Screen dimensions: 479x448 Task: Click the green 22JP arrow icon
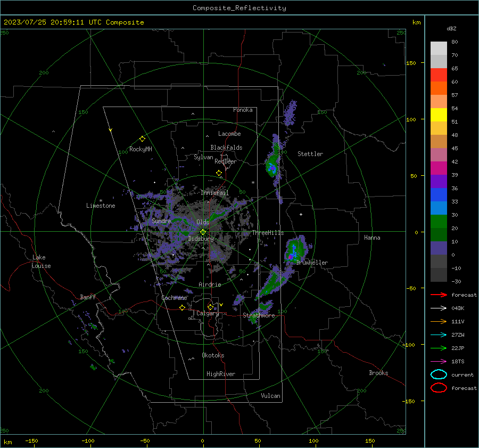click(x=439, y=348)
